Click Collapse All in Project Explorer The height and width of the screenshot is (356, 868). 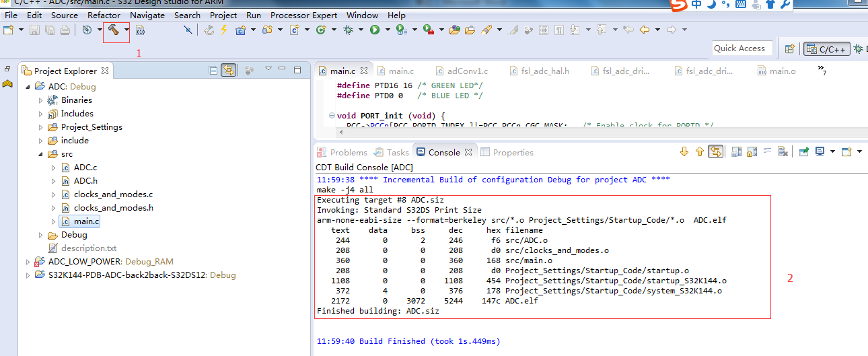point(213,70)
